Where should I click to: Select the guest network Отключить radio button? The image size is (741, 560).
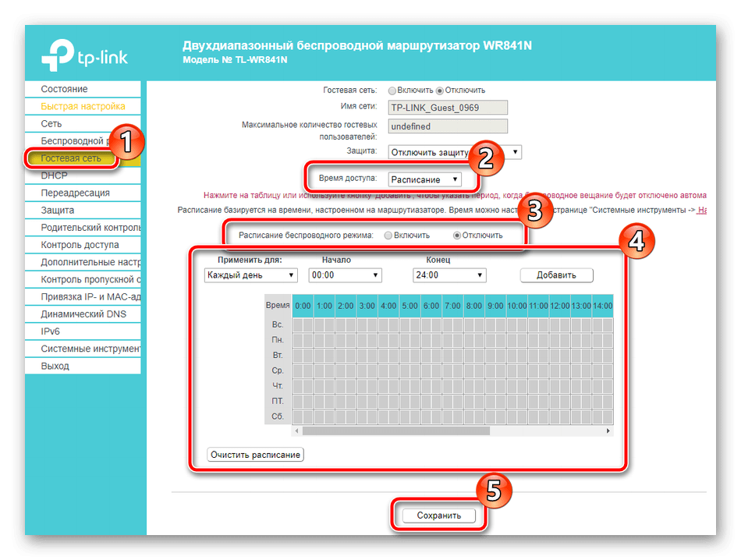(x=440, y=90)
